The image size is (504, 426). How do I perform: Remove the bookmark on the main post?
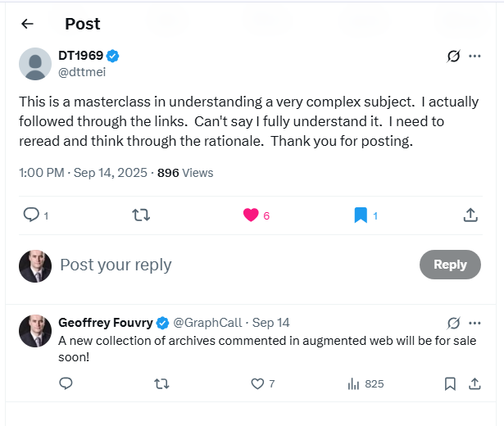pyautogui.click(x=361, y=215)
